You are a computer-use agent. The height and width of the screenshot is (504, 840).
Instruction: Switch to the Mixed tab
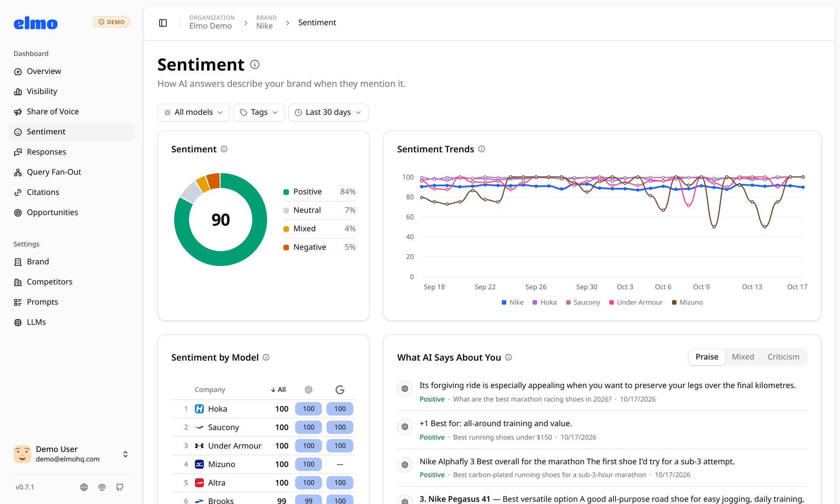743,357
